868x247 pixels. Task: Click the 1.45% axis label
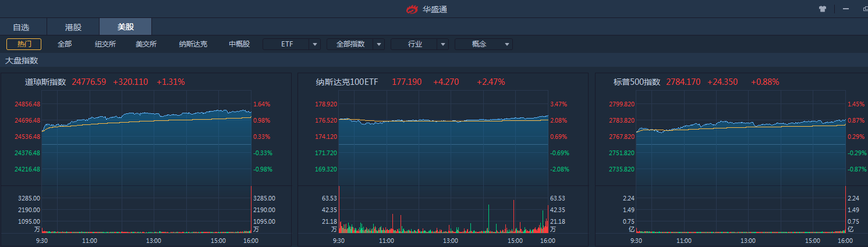click(x=856, y=104)
